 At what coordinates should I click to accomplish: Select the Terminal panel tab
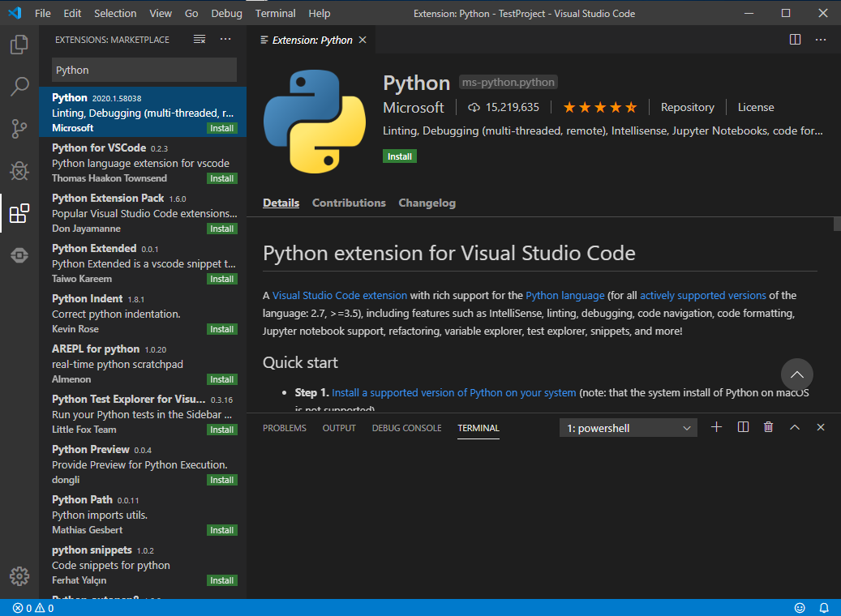(478, 428)
